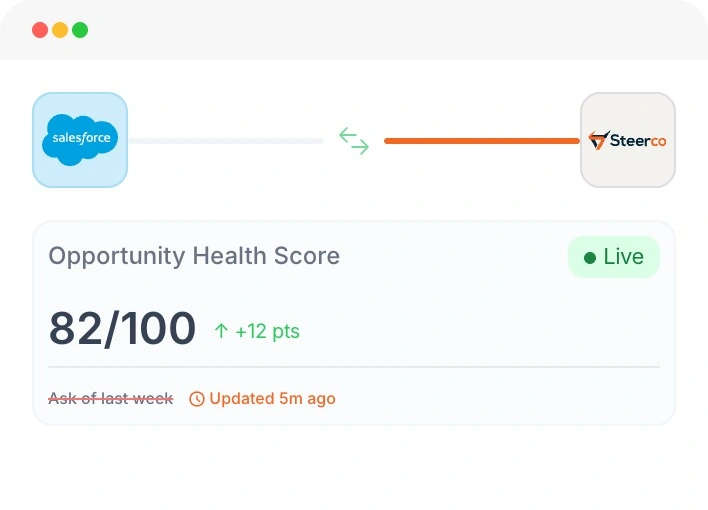This screenshot has width=708, height=510.
Task: Click the crossed-out last week text
Action: pos(110,399)
